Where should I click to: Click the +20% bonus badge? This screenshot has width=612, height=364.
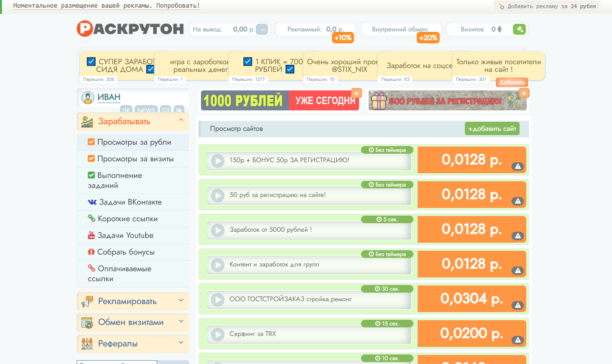coord(428,38)
